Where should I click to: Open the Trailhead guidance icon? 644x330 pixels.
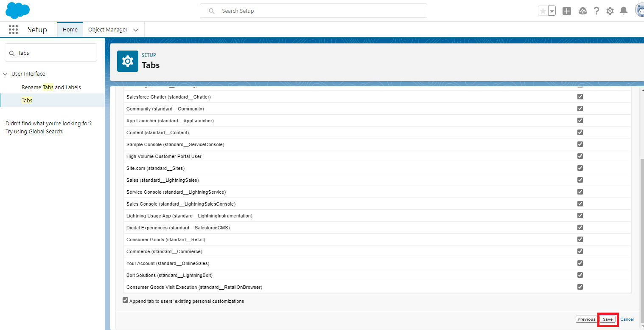[x=582, y=11]
